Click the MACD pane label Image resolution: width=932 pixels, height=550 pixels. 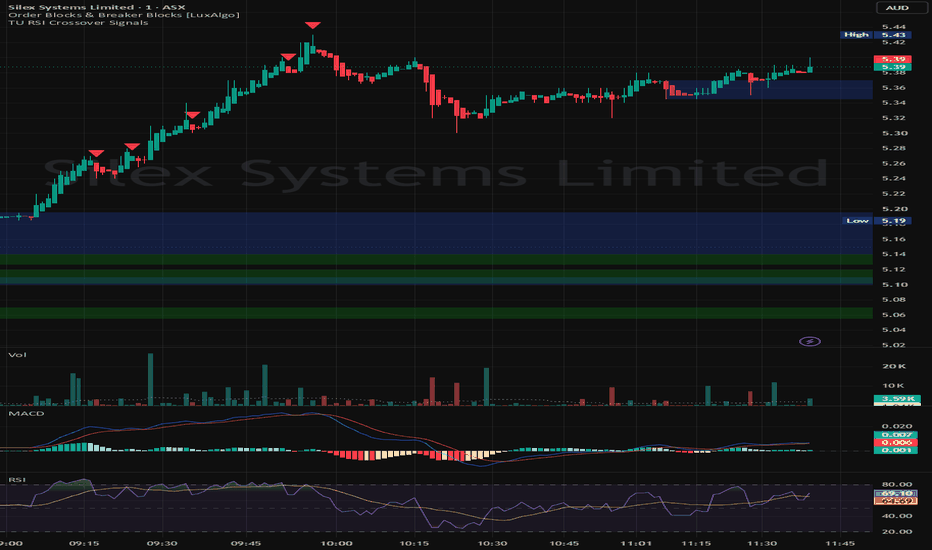click(x=26, y=413)
